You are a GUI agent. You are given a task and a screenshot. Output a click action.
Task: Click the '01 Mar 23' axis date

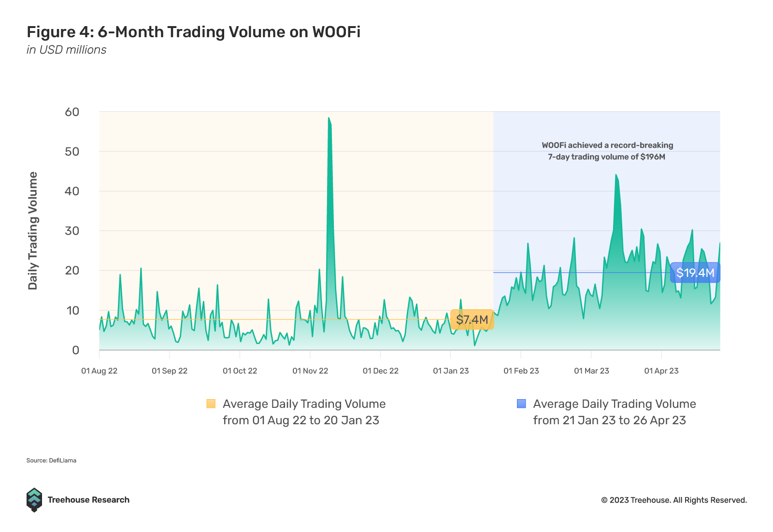pos(591,371)
